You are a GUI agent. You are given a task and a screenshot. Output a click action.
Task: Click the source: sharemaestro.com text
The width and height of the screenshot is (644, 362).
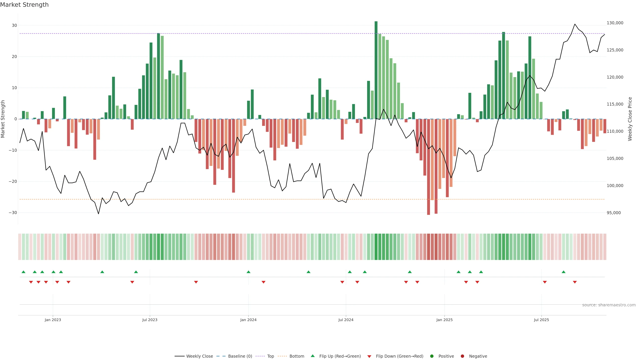(609, 305)
